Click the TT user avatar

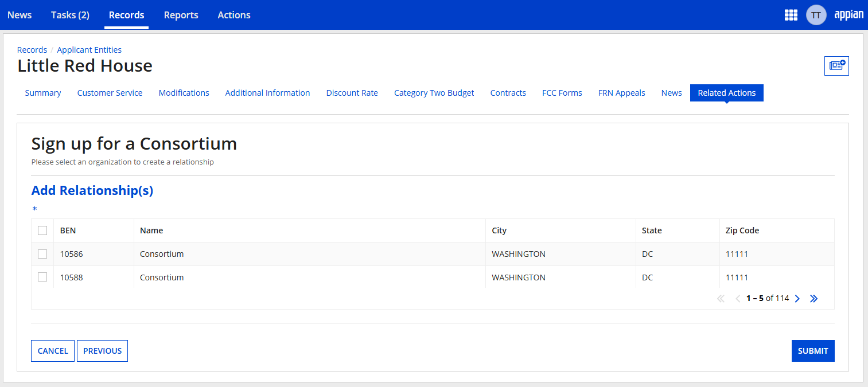coord(816,15)
